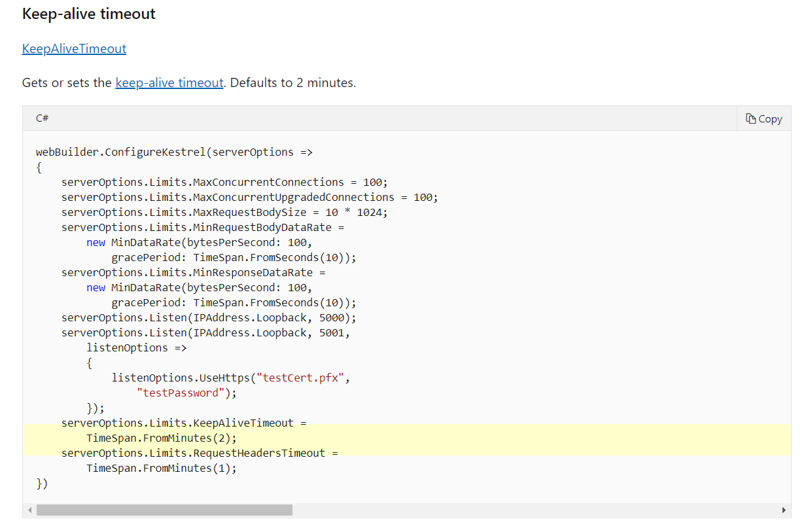
Task: Click the webBuilder.ConfigureKestrel line
Action: (174, 152)
